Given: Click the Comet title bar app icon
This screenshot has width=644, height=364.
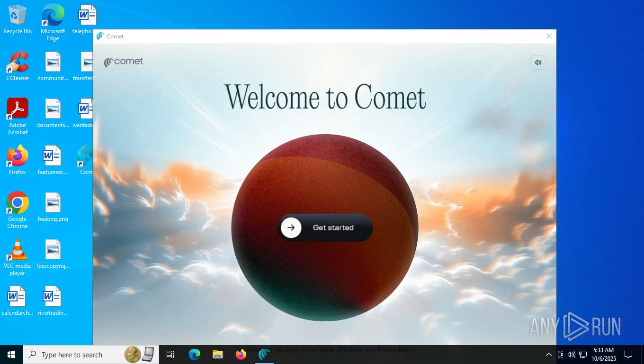Looking at the screenshot, I should pyautogui.click(x=100, y=36).
